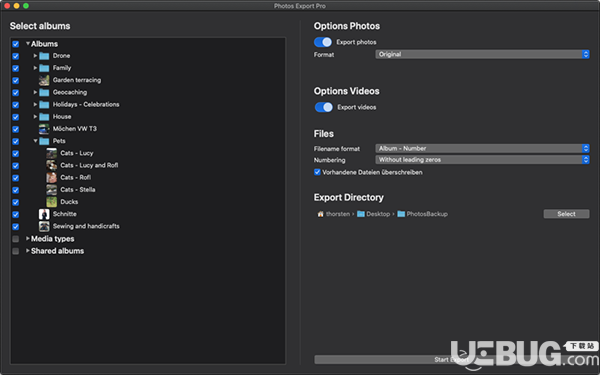This screenshot has height=375, width=600.
Task: Open the Filename format dropdown
Action: click(482, 148)
